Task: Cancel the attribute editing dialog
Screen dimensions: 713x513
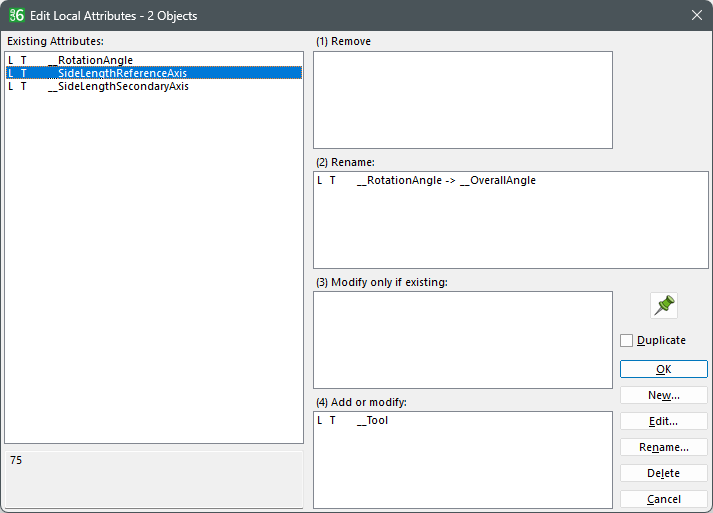Action: coord(663,499)
